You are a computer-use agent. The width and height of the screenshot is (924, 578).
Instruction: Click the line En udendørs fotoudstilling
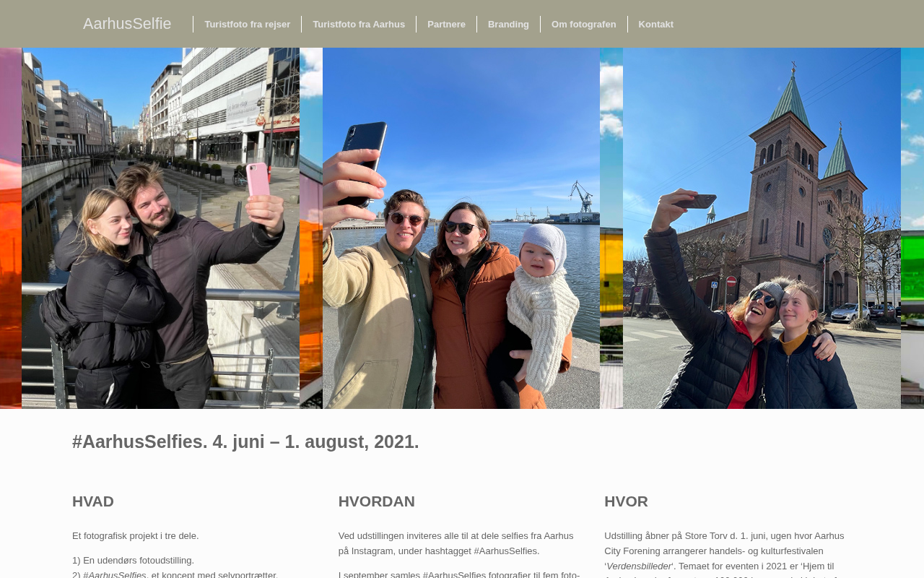(133, 561)
